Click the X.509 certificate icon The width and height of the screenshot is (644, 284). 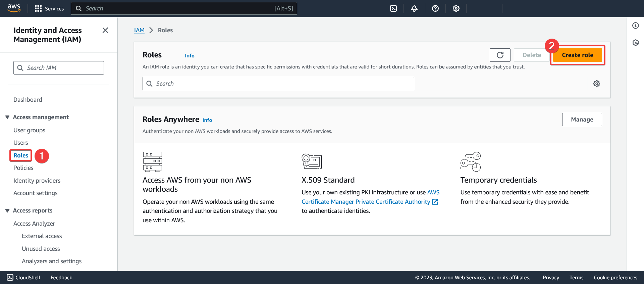point(312,161)
